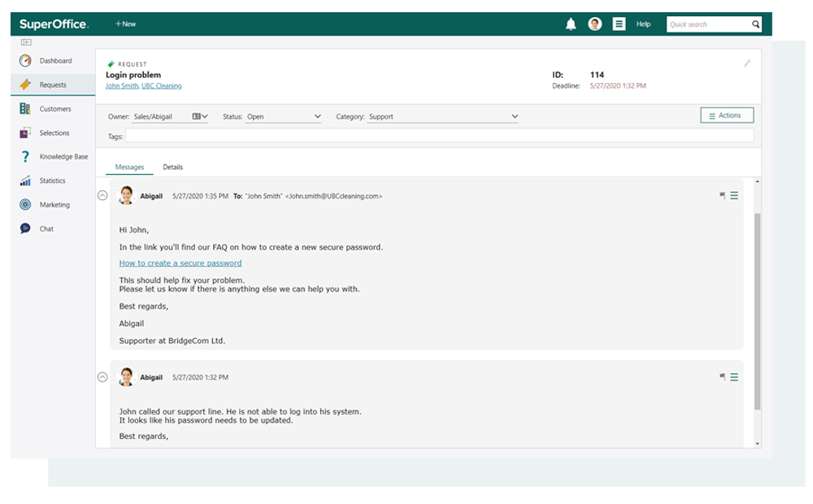This screenshot has width=813, height=504.
Task: Click the Statistics bar chart icon
Action: click(x=25, y=180)
